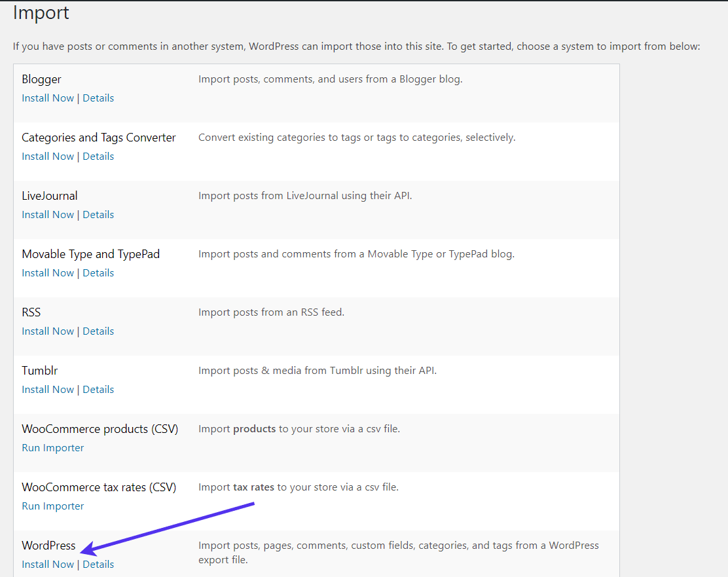
Task: Run the WooCommerce products CSV importer
Action: [52, 447]
